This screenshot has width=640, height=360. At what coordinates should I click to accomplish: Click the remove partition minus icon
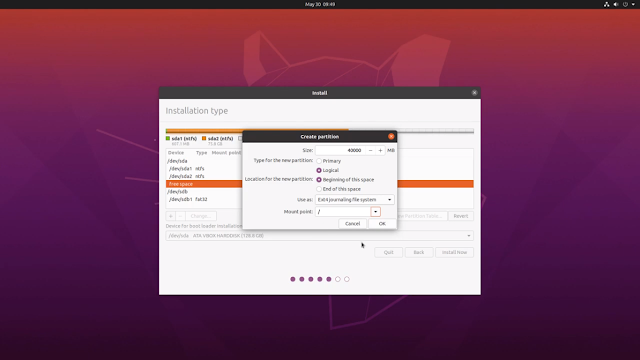pos(180,216)
